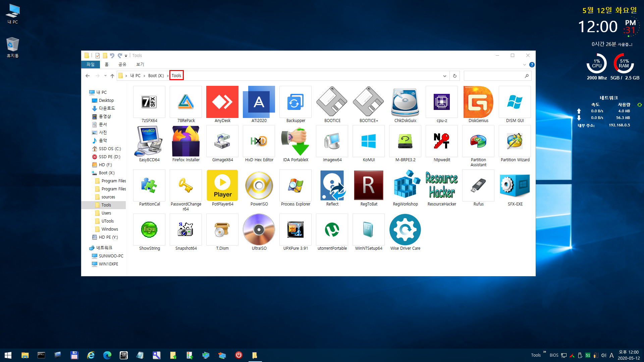The height and width of the screenshot is (362, 644).
Task: Open the taskbar clock showing 오후 12:00
Action: 629,355
